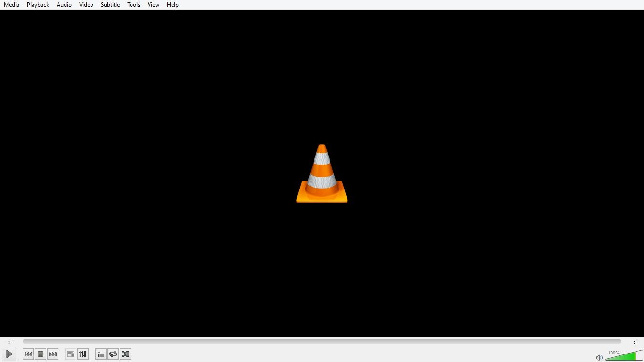644x362 pixels.
Task: Select the Play button to start playback
Action: click(9, 354)
